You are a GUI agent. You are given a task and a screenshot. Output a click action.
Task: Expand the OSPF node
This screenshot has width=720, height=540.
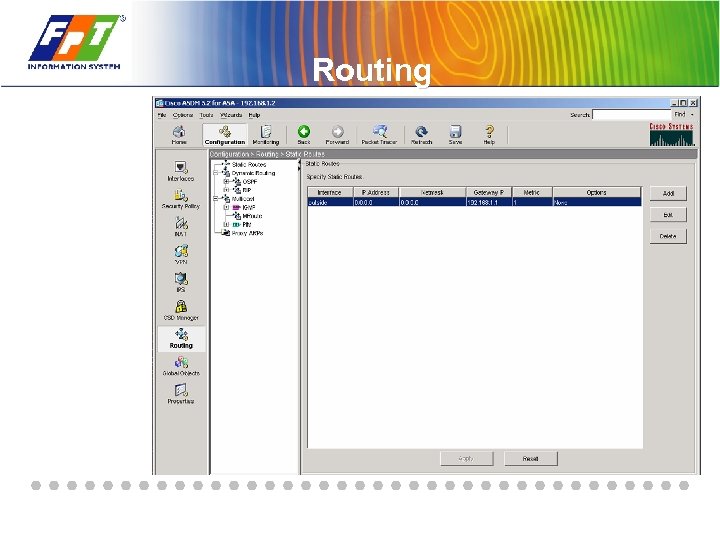coord(226,182)
